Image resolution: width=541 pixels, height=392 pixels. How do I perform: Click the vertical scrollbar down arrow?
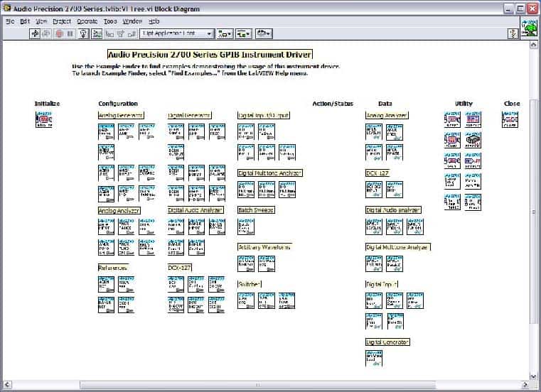coord(534,376)
